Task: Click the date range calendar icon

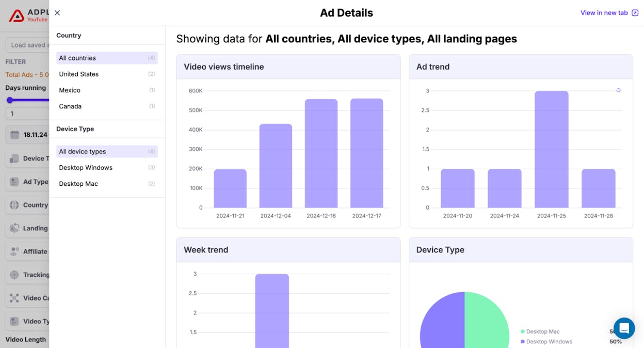Action: (x=14, y=135)
